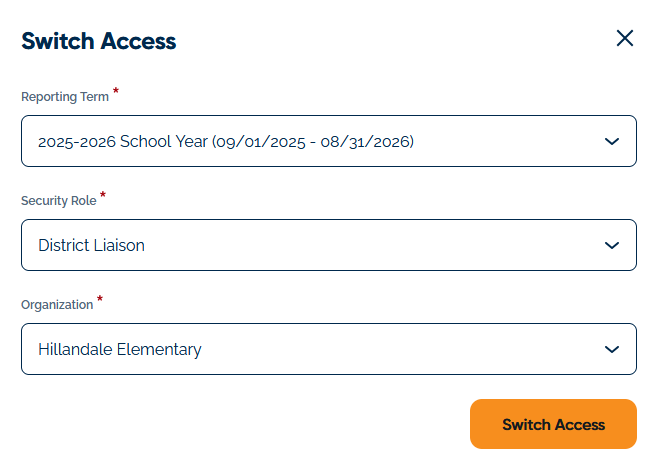Click the Organization chevron arrow

pyautogui.click(x=613, y=350)
